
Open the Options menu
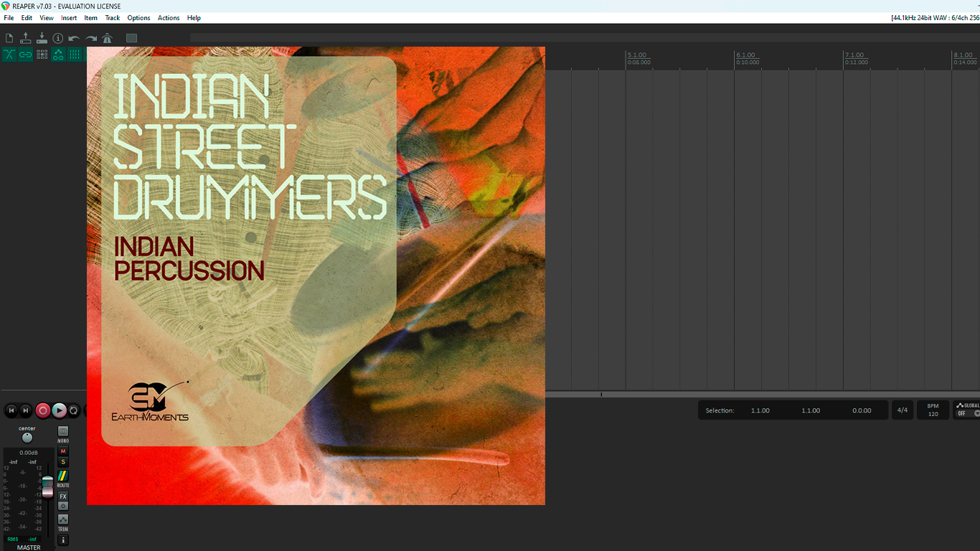[138, 18]
